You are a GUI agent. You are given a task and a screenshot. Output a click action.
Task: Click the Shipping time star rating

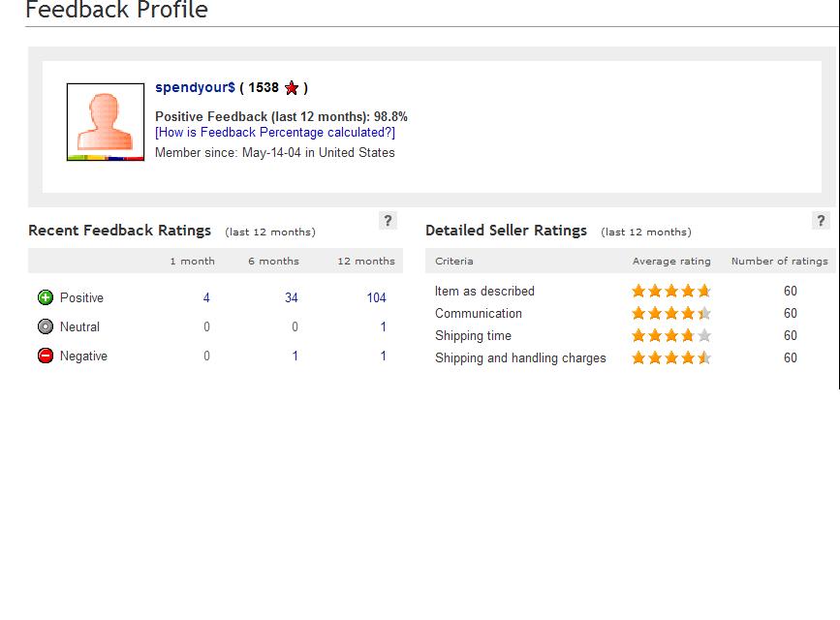pyautogui.click(x=671, y=335)
